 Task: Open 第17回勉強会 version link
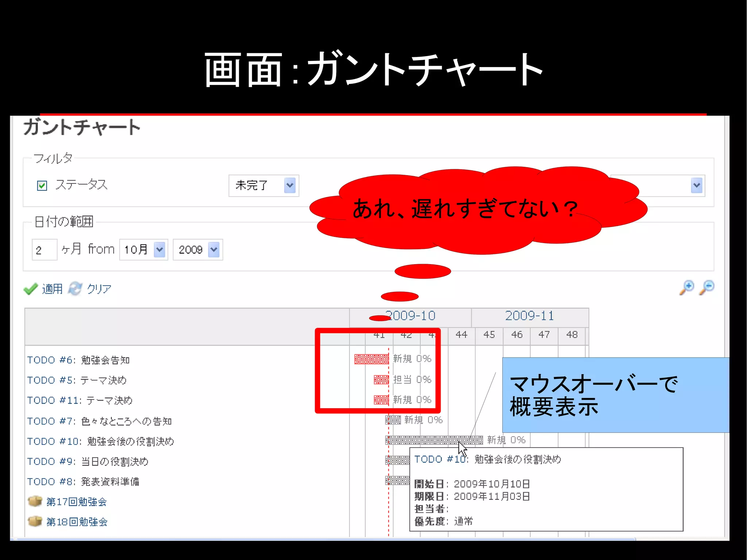pyautogui.click(x=77, y=502)
